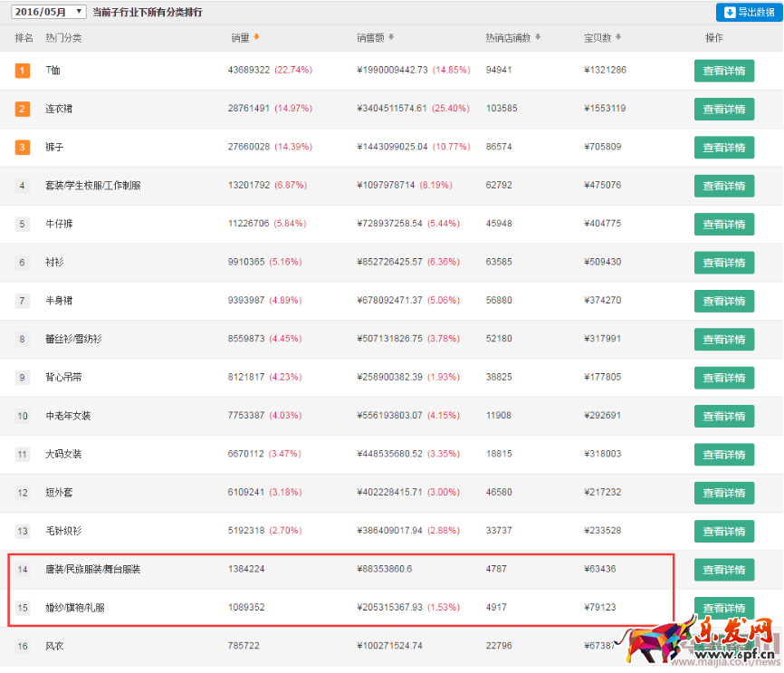
Task: Open 查看详情 for 牛仔裤 row
Action: tap(723, 224)
